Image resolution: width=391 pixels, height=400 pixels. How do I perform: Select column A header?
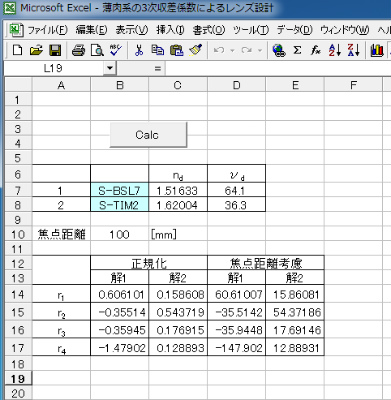[61, 85]
